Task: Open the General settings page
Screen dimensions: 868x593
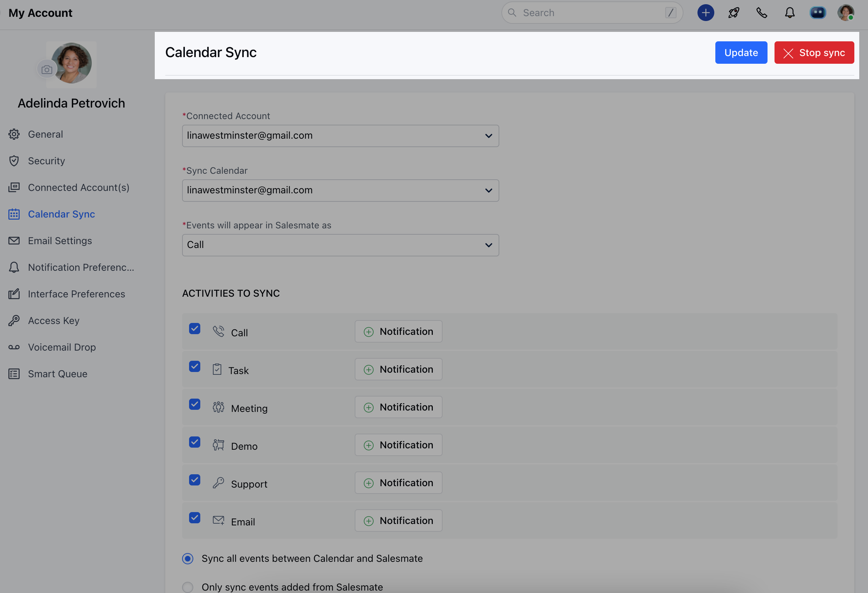Action: pyautogui.click(x=45, y=134)
